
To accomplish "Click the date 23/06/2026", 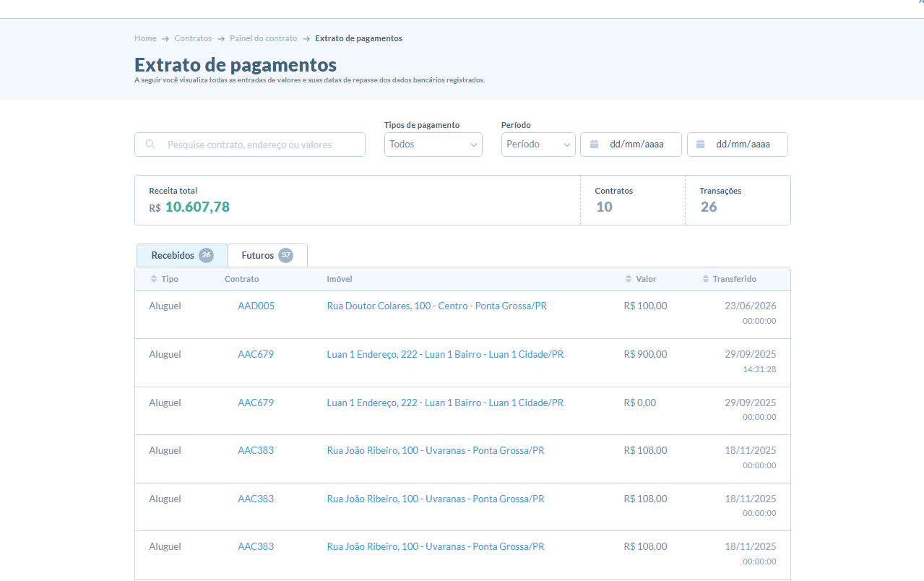I will pos(751,306).
